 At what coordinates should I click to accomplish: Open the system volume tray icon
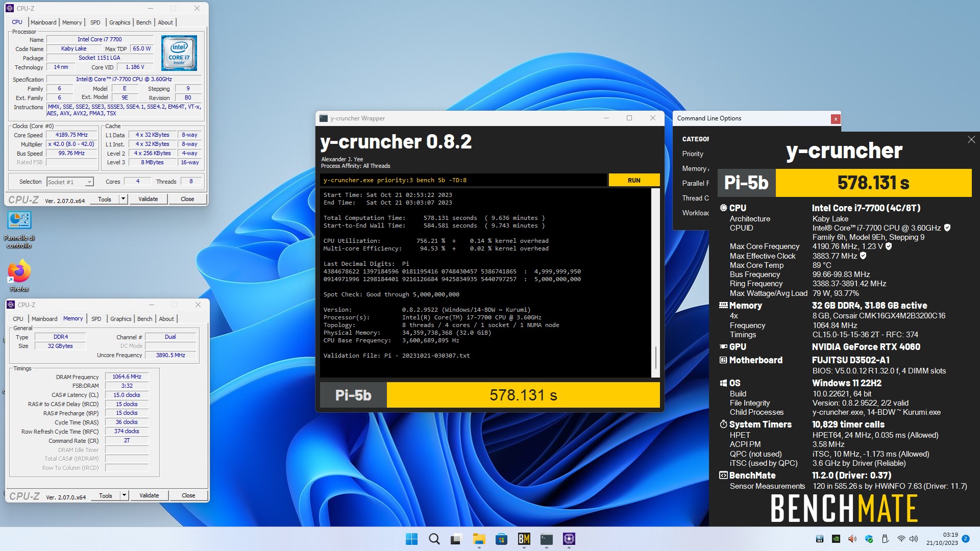coord(914,539)
